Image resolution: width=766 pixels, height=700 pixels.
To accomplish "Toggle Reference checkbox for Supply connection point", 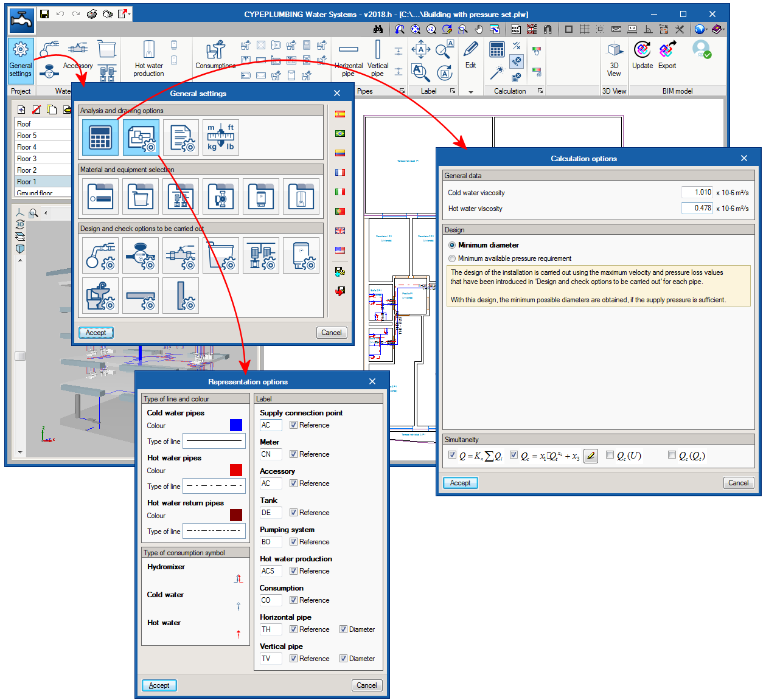I will coord(293,425).
